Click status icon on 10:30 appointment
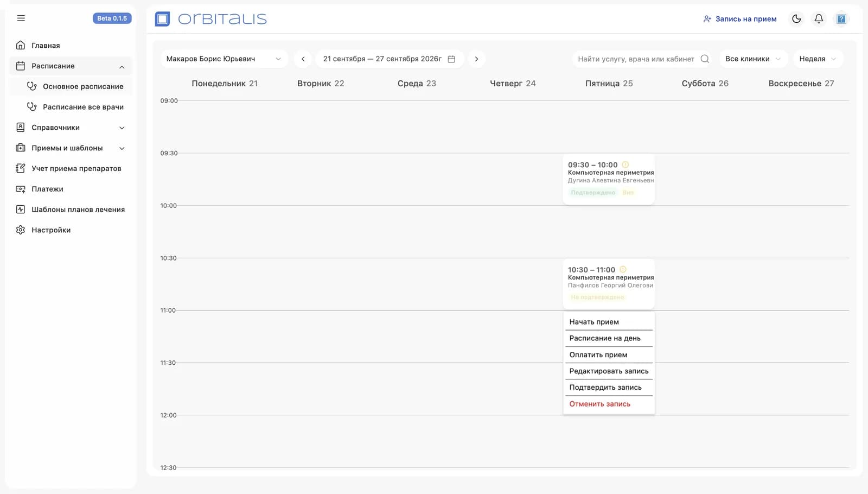This screenshot has height=494, width=868. point(623,269)
